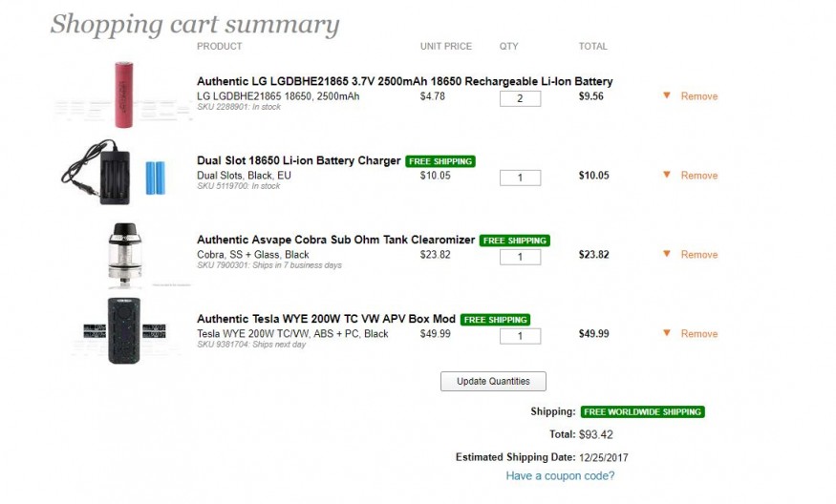Viewport: 836px width, 504px height.
Task: Edit quantity field for Asvape Cobra tank
Action: [x=520, y=257]
